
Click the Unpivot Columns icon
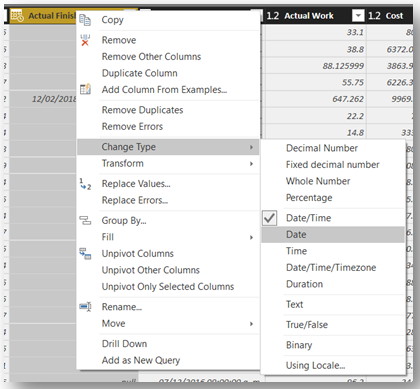tap(85, 253)
